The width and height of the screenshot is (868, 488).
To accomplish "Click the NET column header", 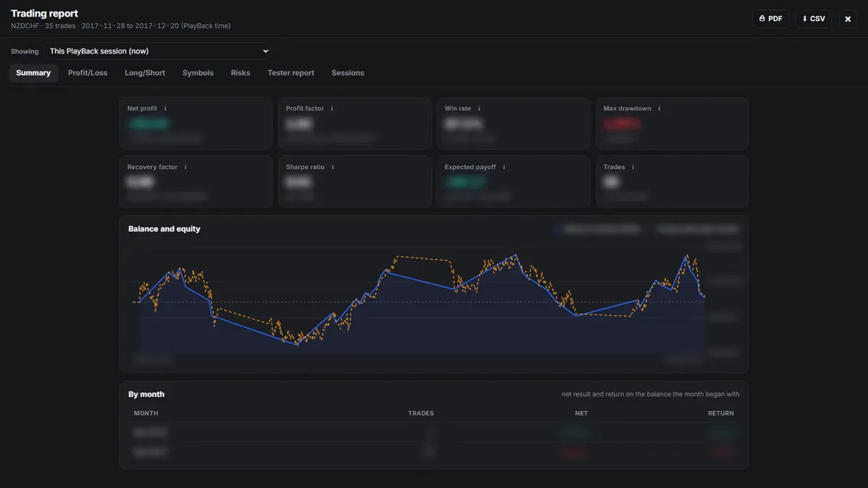I will 582,414.
